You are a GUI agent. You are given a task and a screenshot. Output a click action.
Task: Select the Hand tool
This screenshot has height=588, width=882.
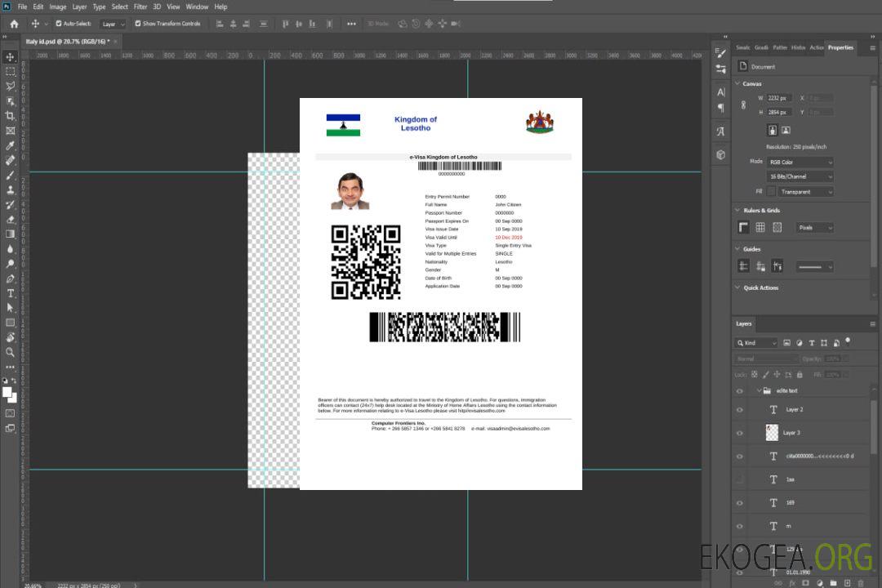[x=10, y=337]
